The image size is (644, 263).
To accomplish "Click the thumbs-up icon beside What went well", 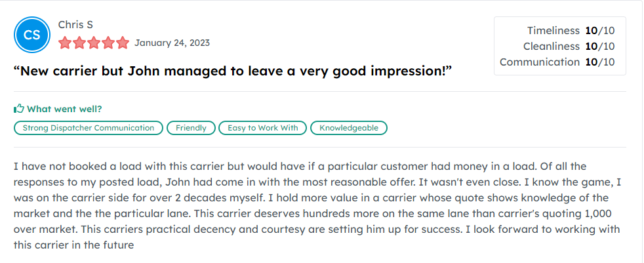I will pyautogui.click(x=19, y=109).
